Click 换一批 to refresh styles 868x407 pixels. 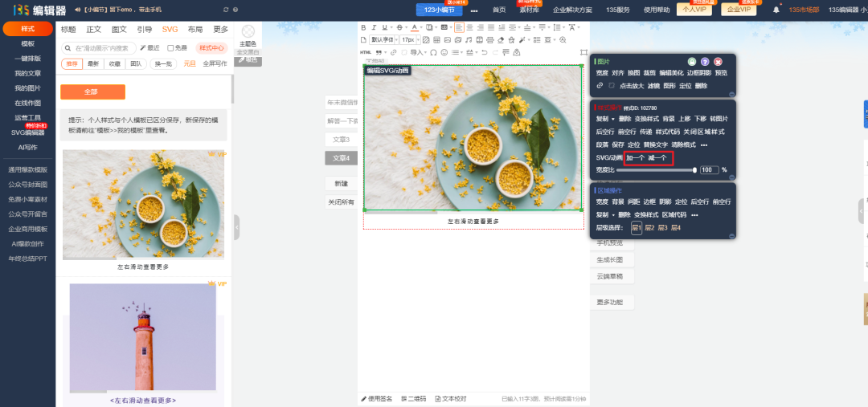click(163, 63)
